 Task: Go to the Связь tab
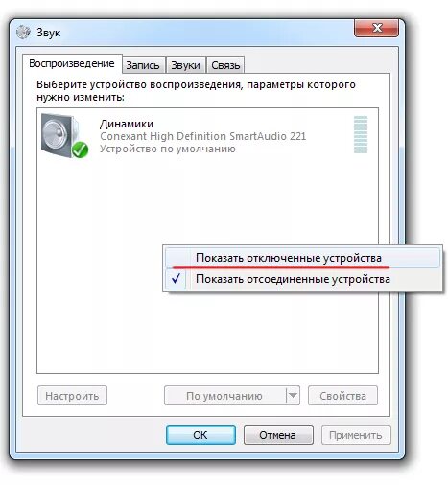[225, 65]
